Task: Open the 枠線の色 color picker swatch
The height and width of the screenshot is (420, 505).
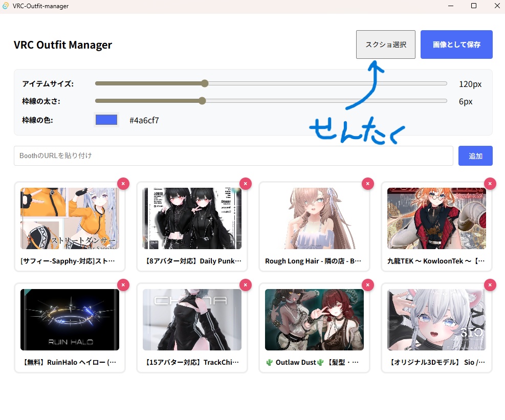Action: [x=106, y=120]
